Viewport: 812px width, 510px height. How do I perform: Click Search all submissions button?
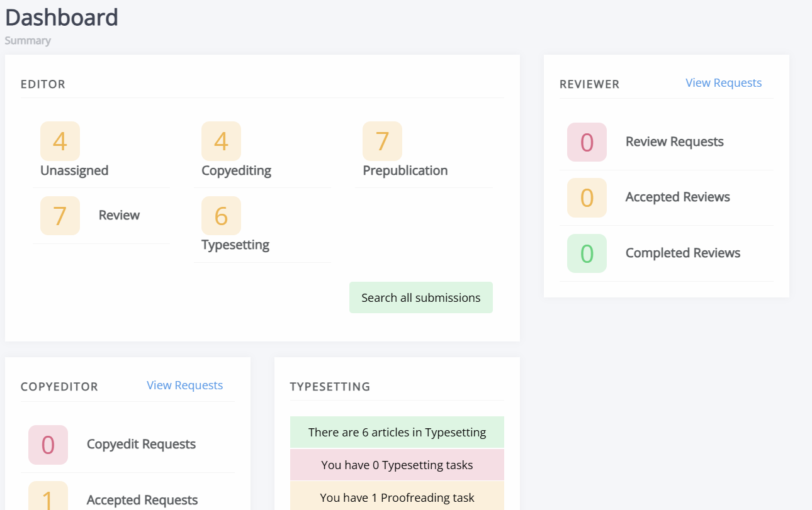[421, 297]
